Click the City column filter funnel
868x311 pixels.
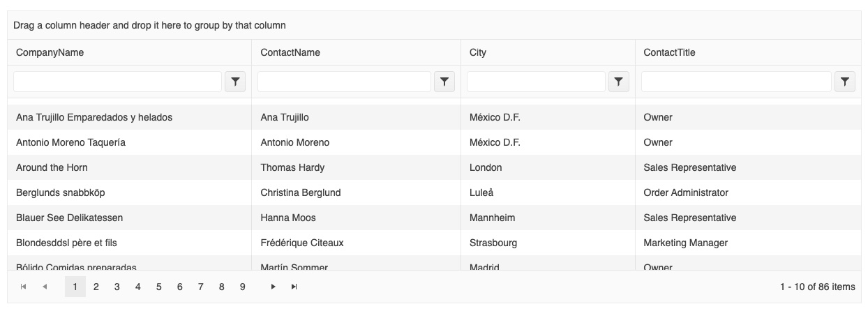click(x=619, y=82)
